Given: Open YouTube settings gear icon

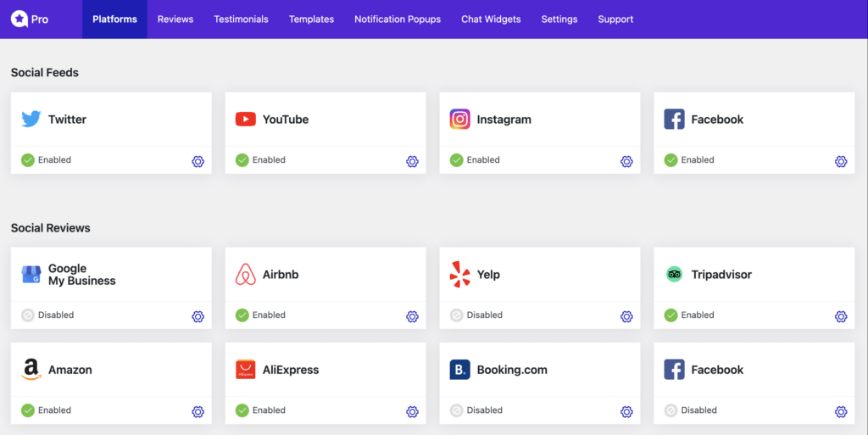Looking at the screenshot, I should click(x=412, y=162).
